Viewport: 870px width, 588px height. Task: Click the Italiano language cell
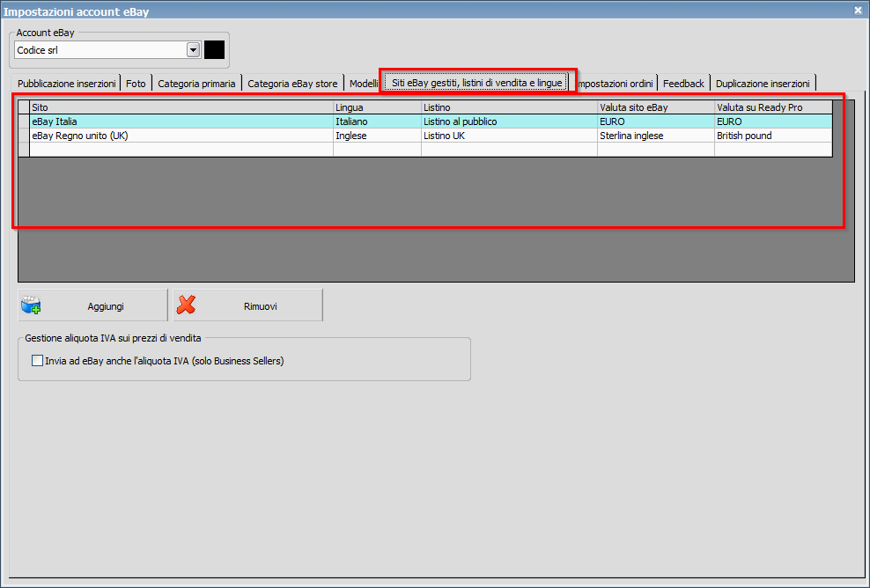point(377,121)
